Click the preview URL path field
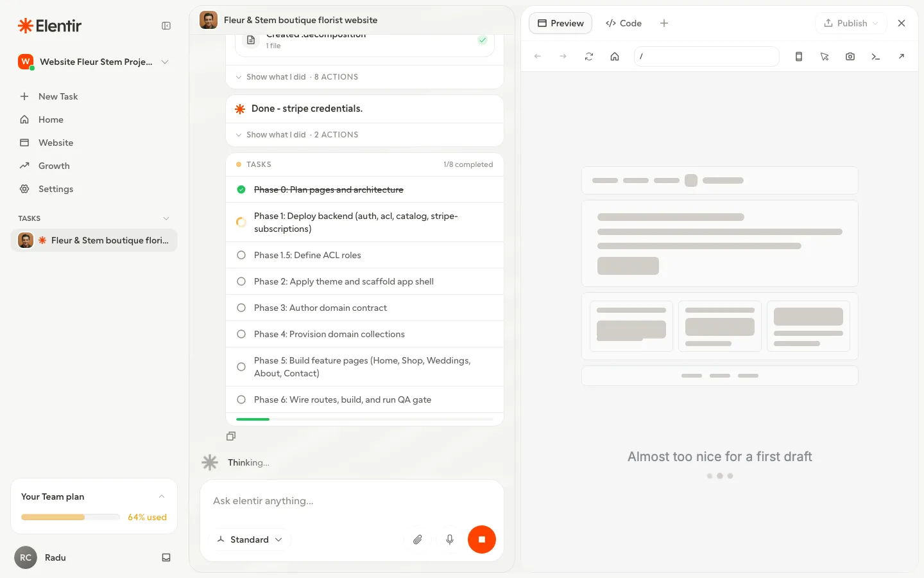Image resolution: width=924 pixels, height=578 pixels. [x=706, y=57]
